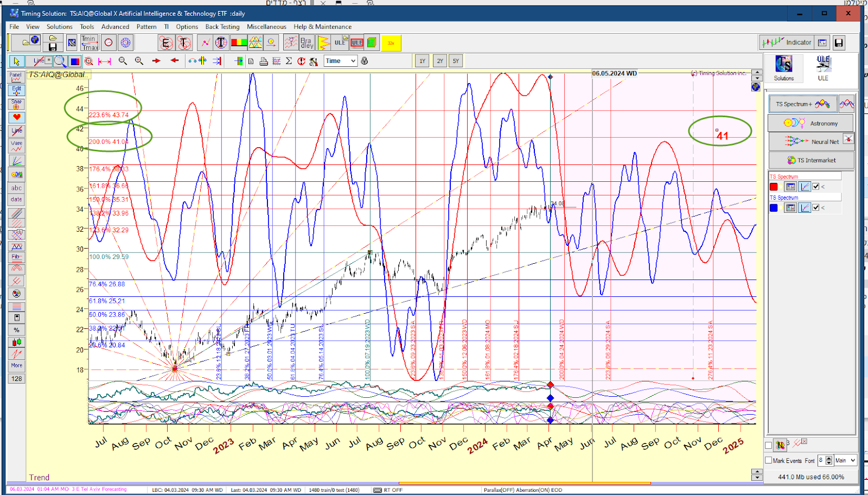Image resolution: width=868 pixels, height=495 pixels.
Task: Toggle the Snap button in sidebar
Action: pyautogui.click(x=17, y=104)
